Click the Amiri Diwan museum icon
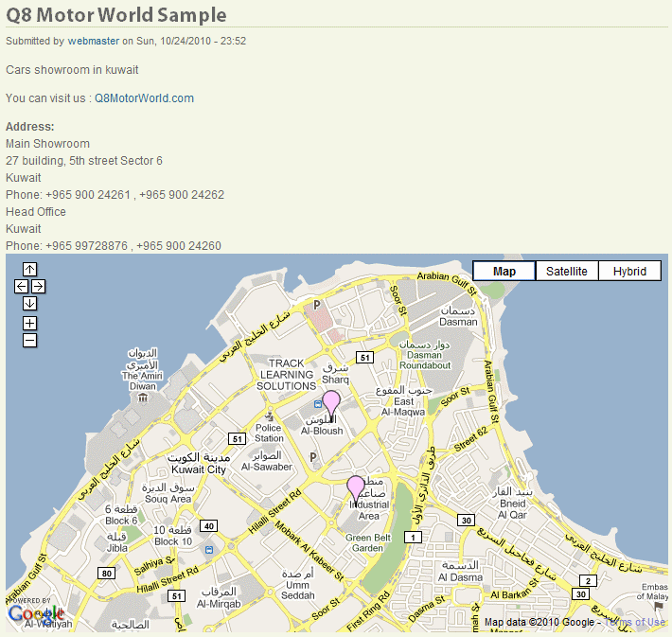672x637 pixels. tap(143, 398)
